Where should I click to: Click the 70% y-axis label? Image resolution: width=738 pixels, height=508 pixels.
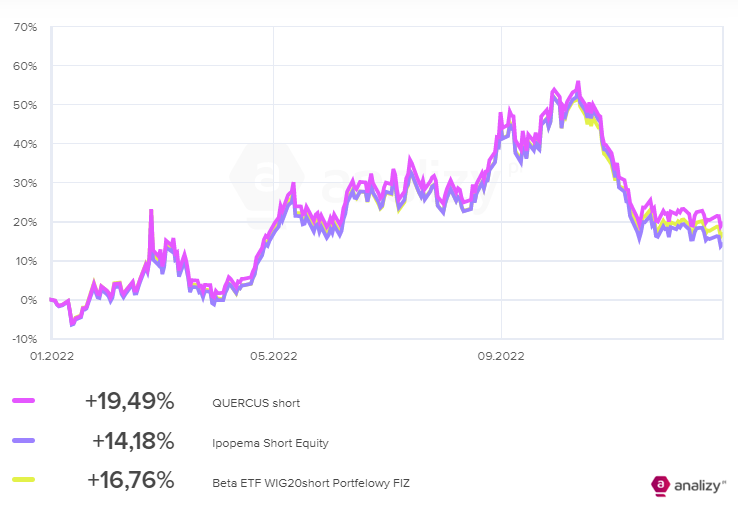pyautogui.click(x=25, y=27)
